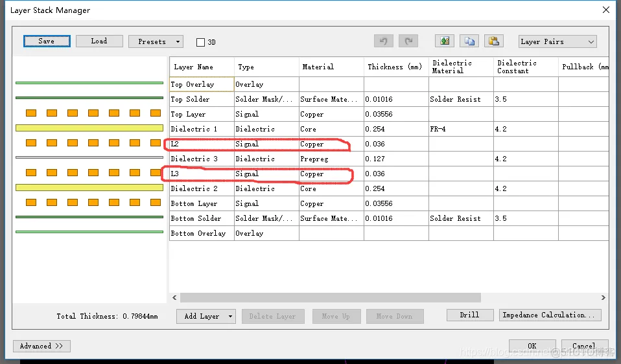The image size is (621, 364).
Task: Click the Material column header
Action: click(x=331, y=67)
